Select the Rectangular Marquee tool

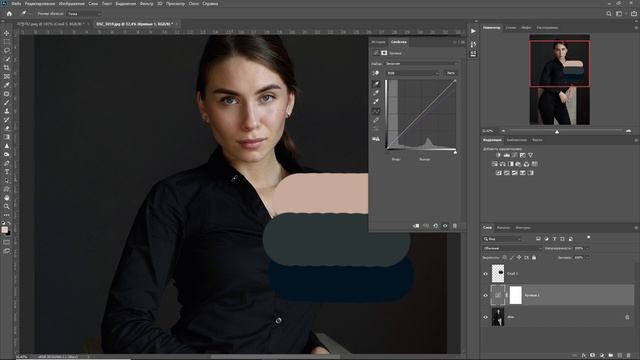[7, 42]
